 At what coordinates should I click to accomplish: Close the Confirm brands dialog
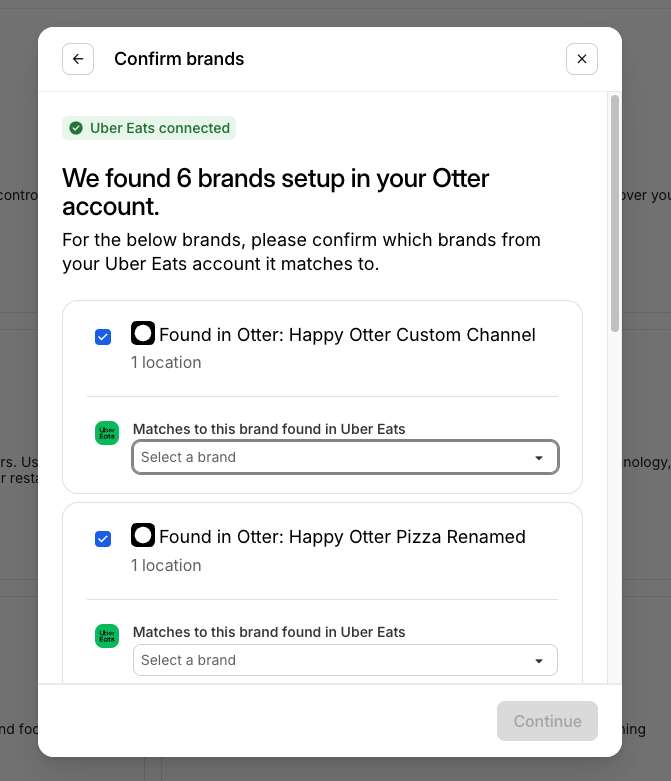582,59
